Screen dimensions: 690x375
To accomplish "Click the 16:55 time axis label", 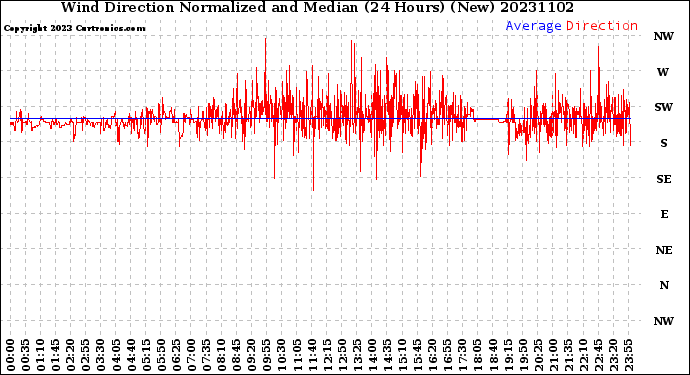I will (448, 355).
